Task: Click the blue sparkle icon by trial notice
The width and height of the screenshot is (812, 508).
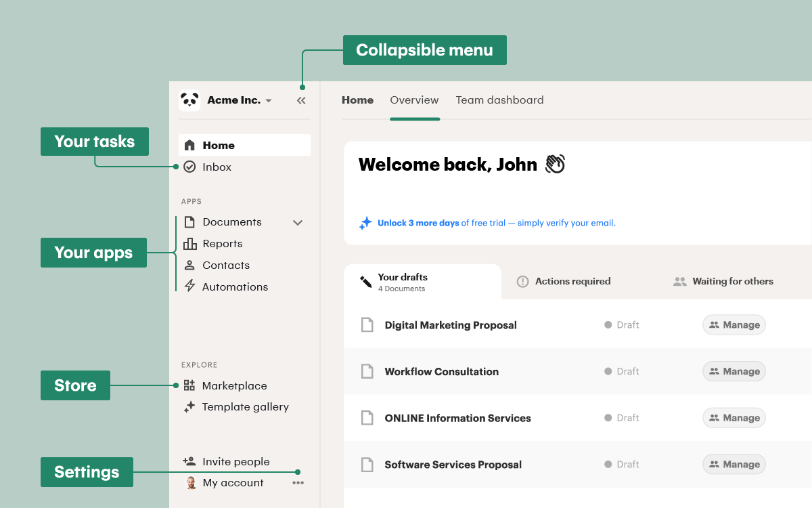Action: coord(365,223)
